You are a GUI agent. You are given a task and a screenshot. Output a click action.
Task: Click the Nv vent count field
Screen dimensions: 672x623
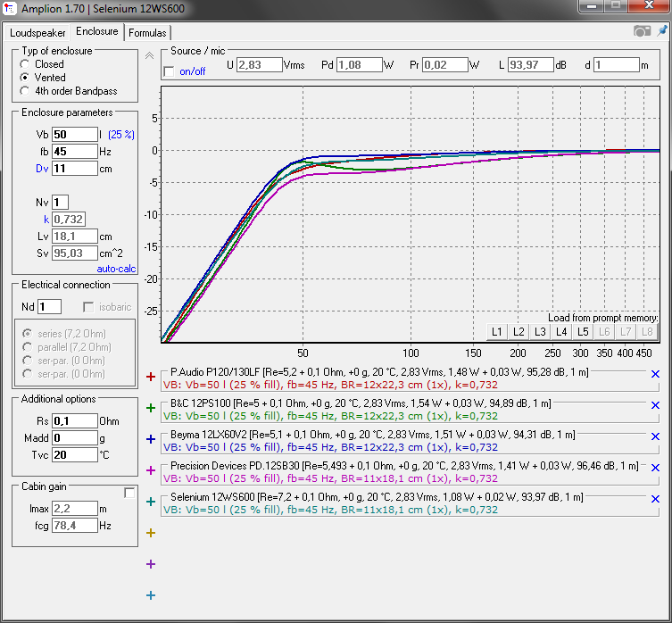click(x=60, y=202)
